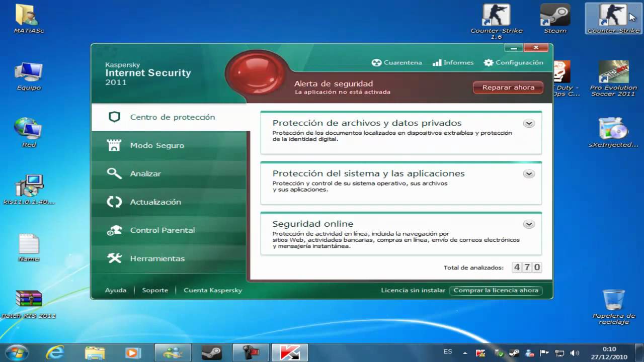Viewport: 644px width, 362px height.
Task: Click the Informes bar chart icon
Action: coord(437,63)
